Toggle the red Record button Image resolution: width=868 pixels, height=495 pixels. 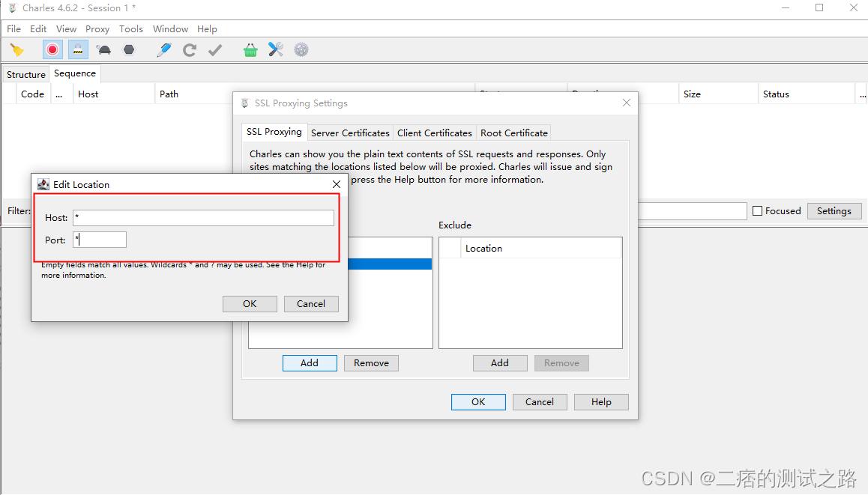52,49
